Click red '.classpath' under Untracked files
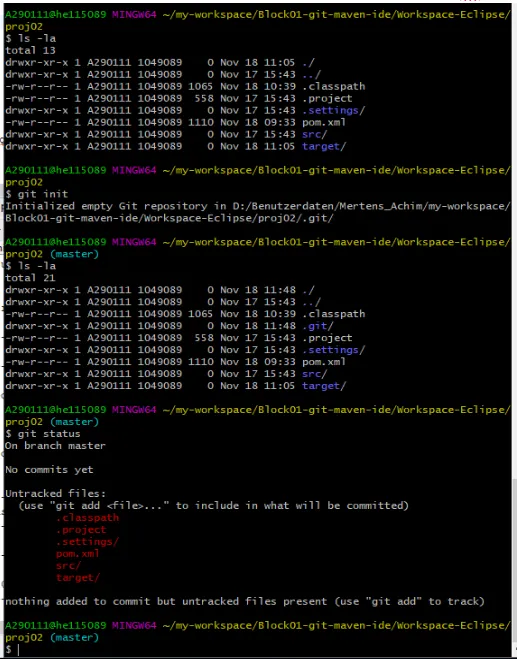 (x=87, y=517)
